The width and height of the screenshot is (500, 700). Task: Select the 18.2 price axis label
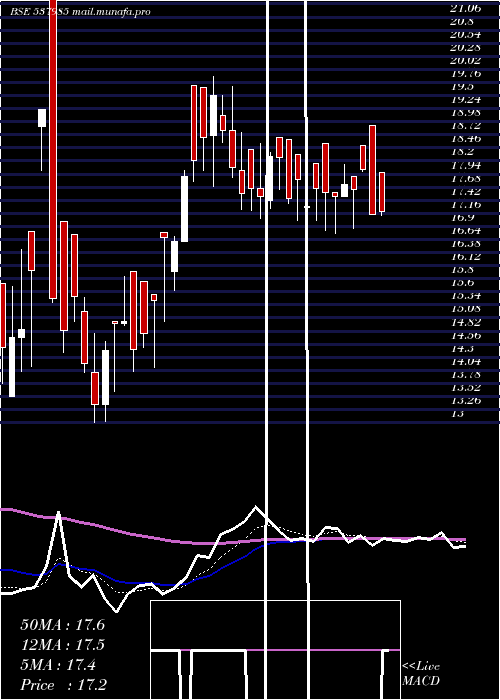click(462, 152)
